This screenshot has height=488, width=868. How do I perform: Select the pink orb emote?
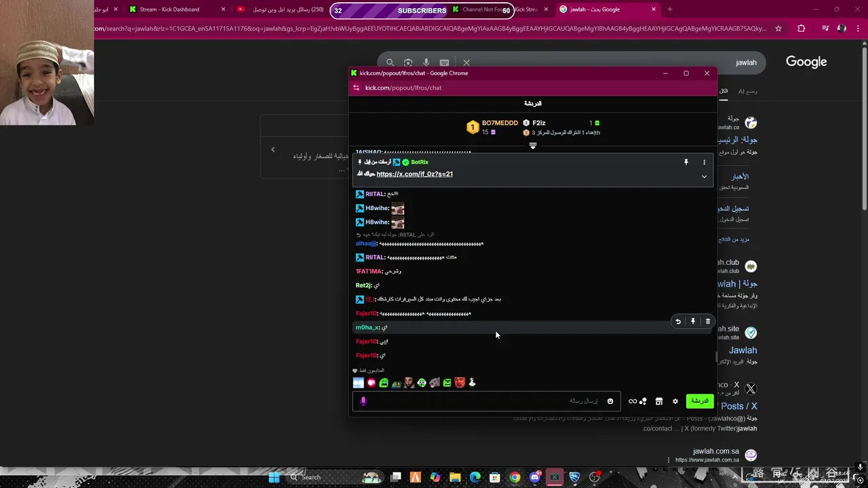pyautogui.click(x=371, y=383)
